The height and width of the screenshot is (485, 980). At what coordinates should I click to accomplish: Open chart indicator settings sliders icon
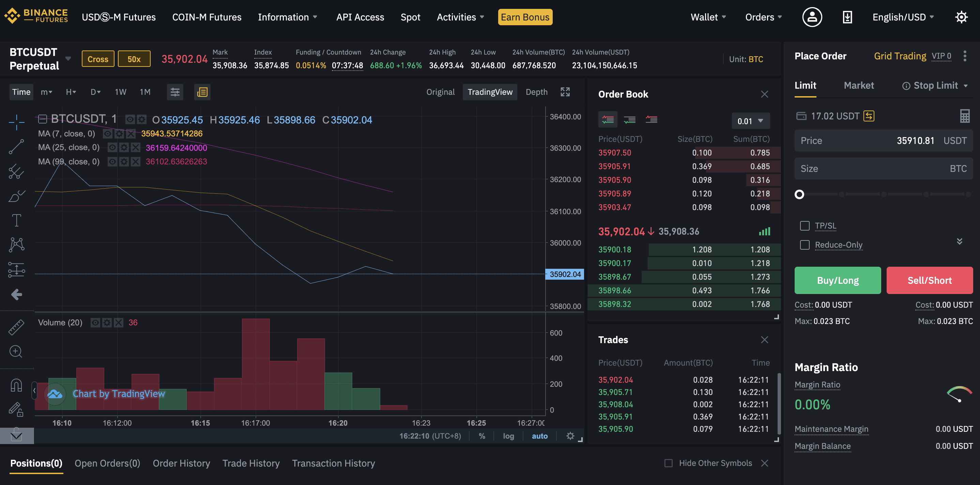[x=175, y=92]
